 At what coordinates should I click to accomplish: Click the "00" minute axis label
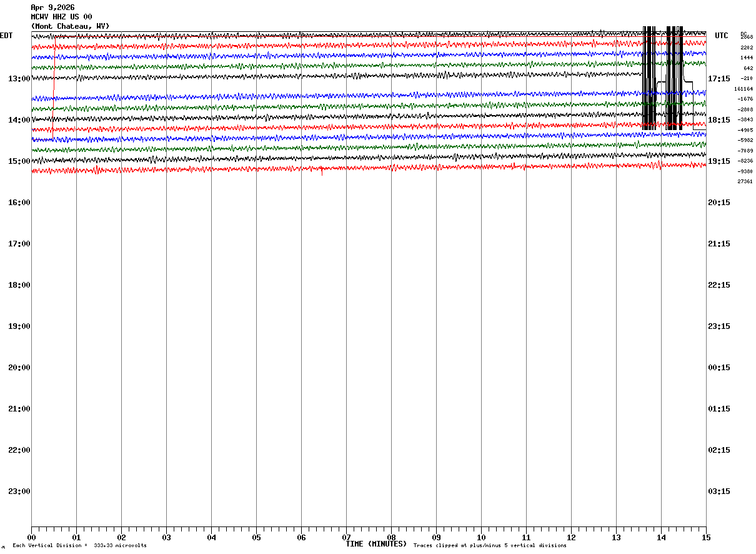pos(31,538)
